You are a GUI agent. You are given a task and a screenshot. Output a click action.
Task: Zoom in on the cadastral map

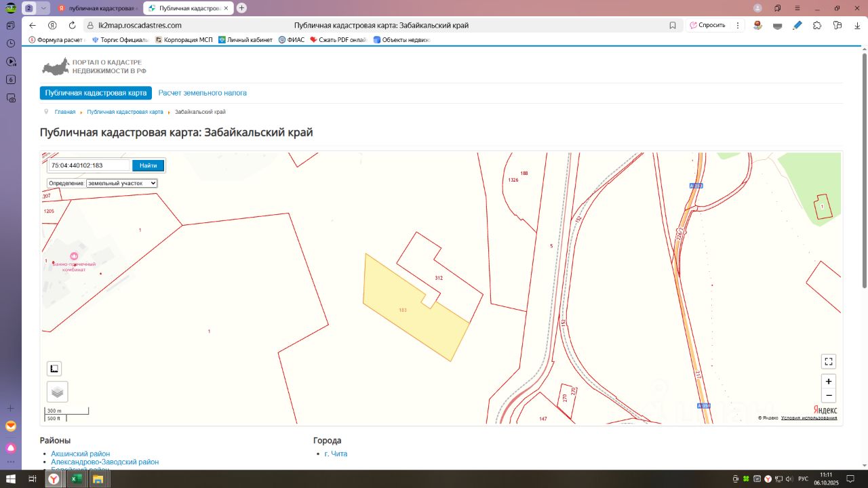pos(828,381)
